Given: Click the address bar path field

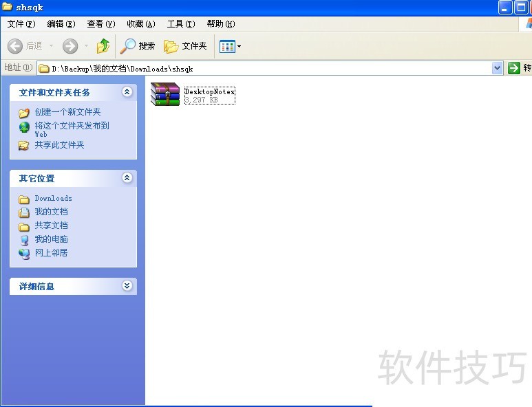Looking at the screenshot, I should 268,68.
